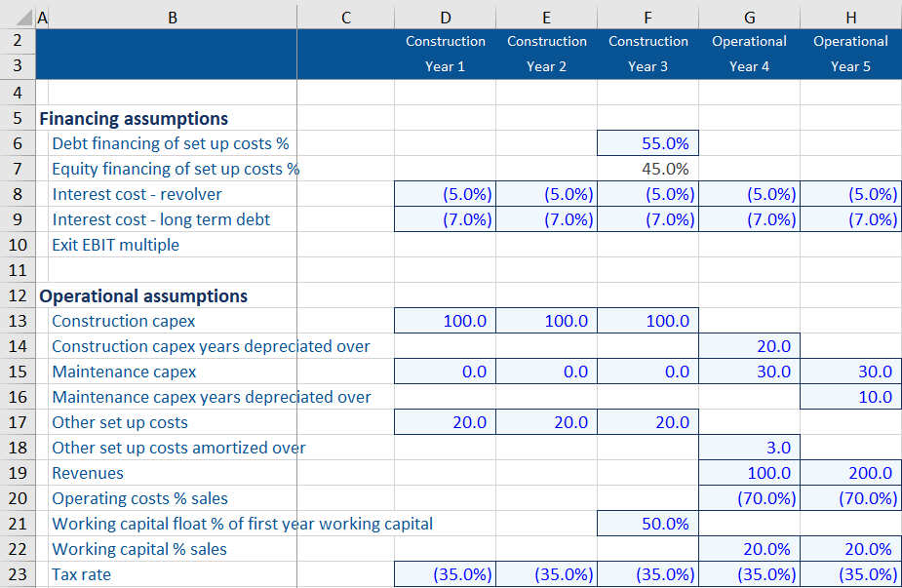The image size is (902, 588).
Task: Select row 13 header
Action: point(18,321)
